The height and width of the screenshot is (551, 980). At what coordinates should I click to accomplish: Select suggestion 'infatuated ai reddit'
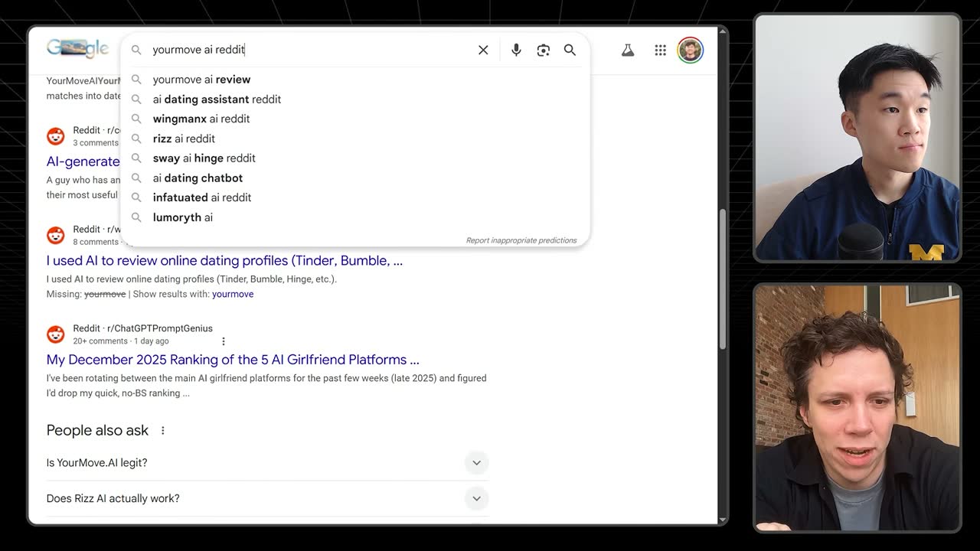click(x=355, y=197)
